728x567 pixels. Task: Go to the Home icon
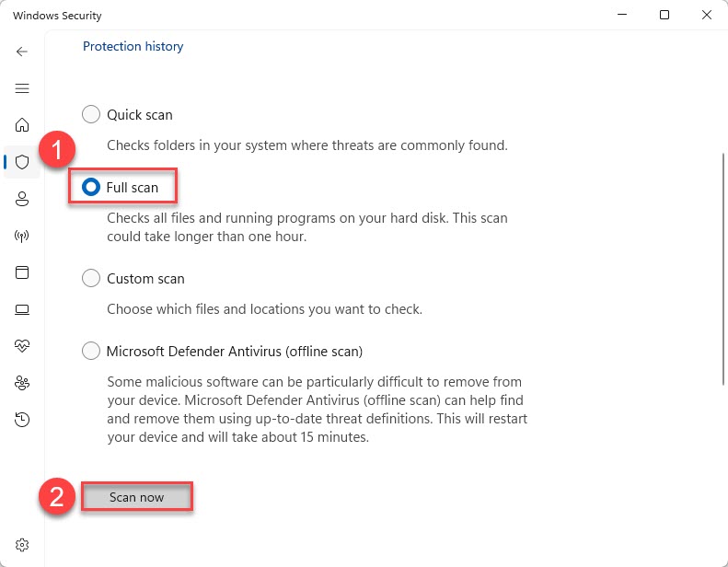coord(22,125)
